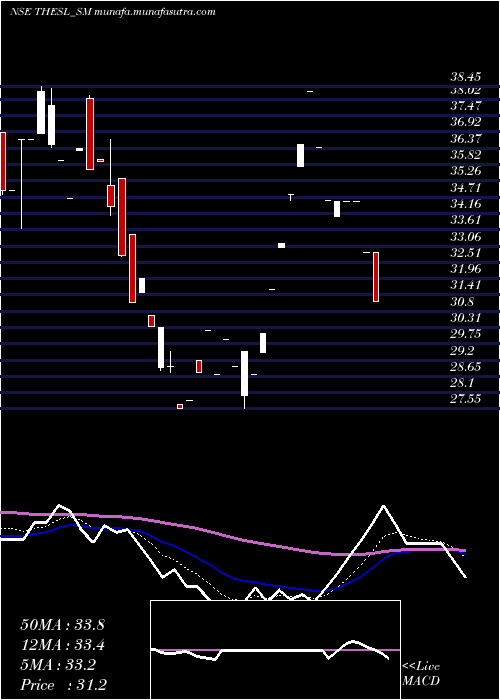Click the 37.47 price axis label

pos(466,106)
